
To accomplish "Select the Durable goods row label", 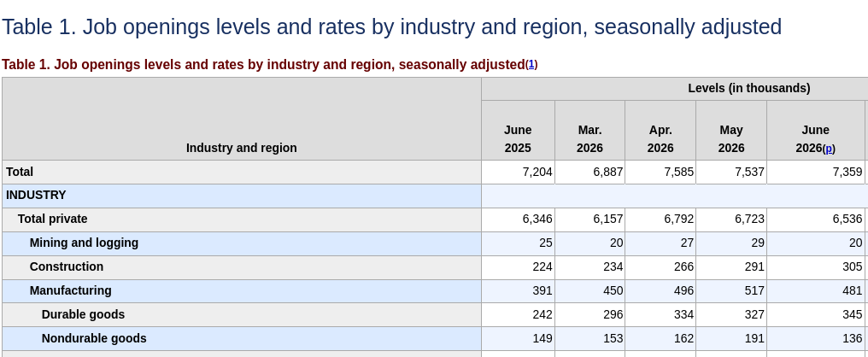I will 83,314.
